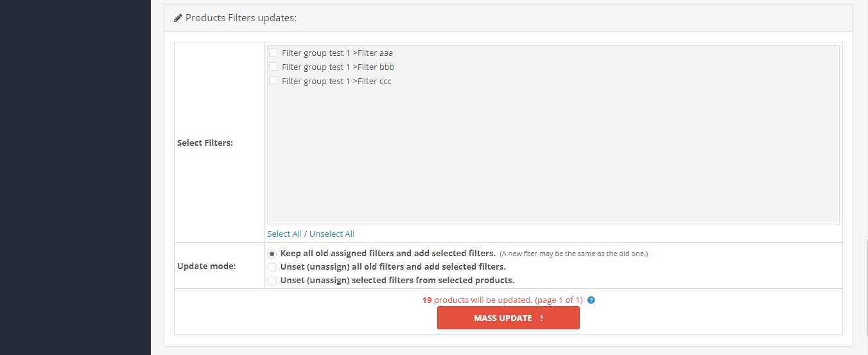Pick the Unset selected filters from selected products radio
This screenshot has width=868, height=355.
pyautogui.click(x=272, y=281)
